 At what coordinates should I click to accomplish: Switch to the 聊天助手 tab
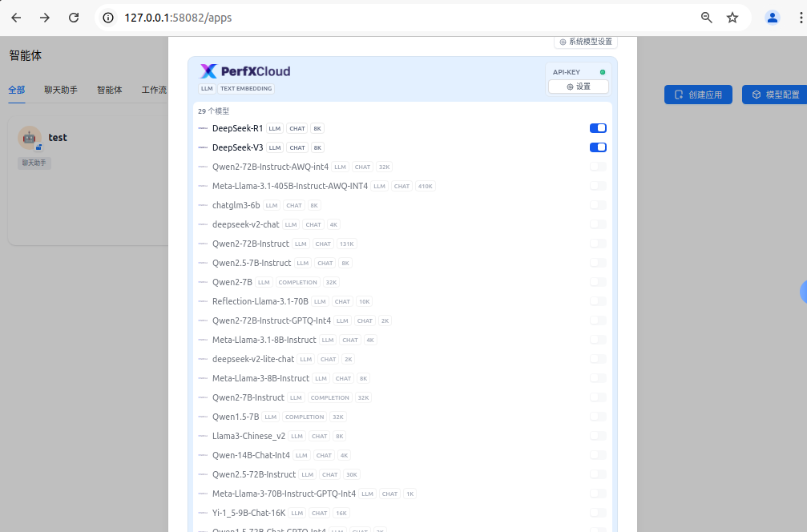tap(61, 90)
